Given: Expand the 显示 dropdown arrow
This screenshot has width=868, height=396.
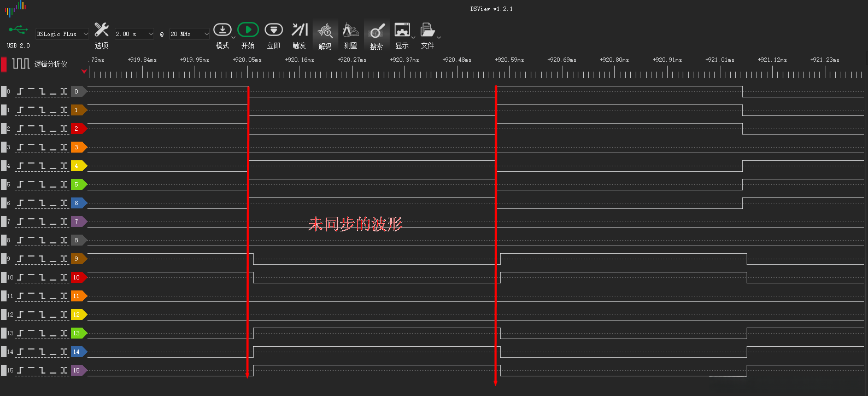Looking at the screenshot, I should (x=413, y=37).
